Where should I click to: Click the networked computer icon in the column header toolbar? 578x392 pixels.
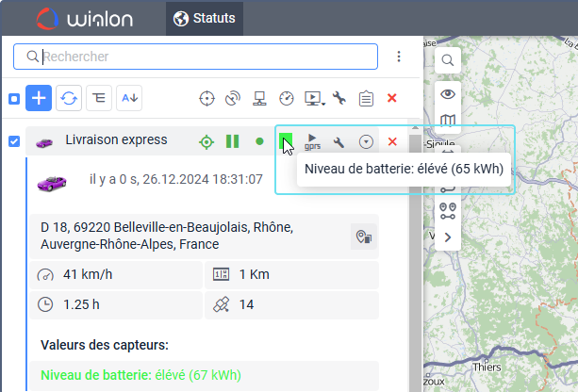click(259, 98)
